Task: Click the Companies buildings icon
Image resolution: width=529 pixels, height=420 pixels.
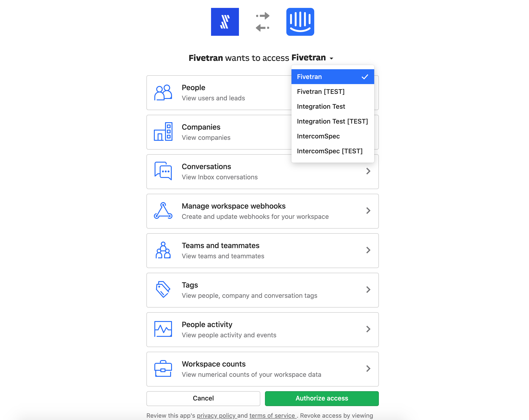Action: point(163,131)
